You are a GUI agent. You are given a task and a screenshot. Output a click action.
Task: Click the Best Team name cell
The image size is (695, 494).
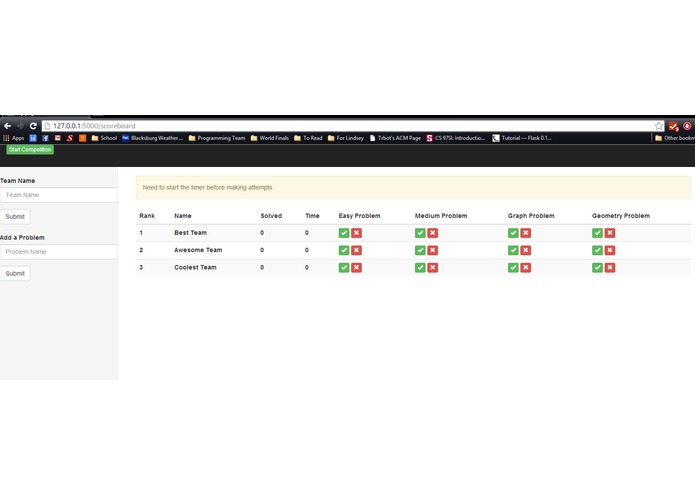click(191, 233)
